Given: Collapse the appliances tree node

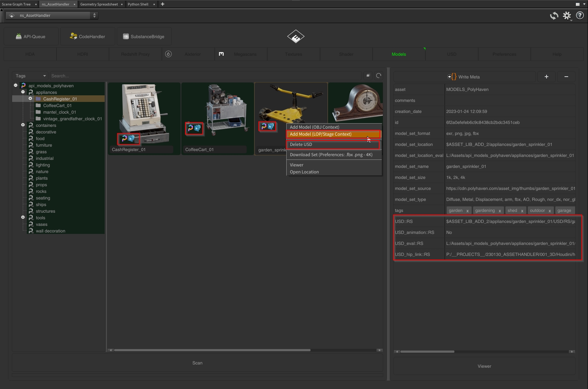Looking at the screenshot, I should point(23,92).
